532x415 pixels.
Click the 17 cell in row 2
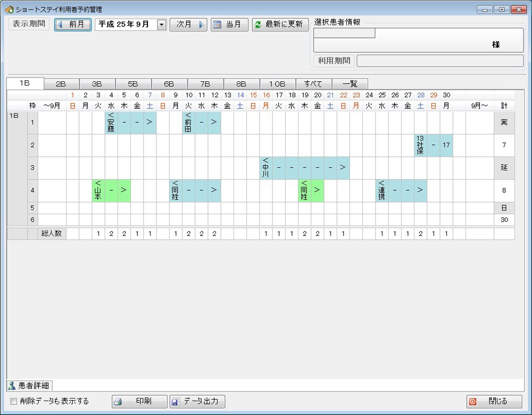click(446, 146)
